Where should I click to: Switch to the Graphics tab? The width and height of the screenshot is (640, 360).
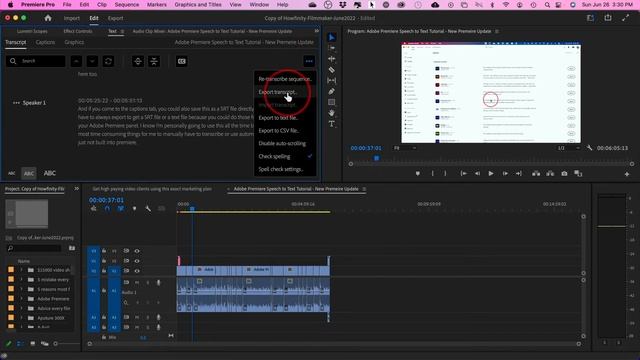click(74, 42)
